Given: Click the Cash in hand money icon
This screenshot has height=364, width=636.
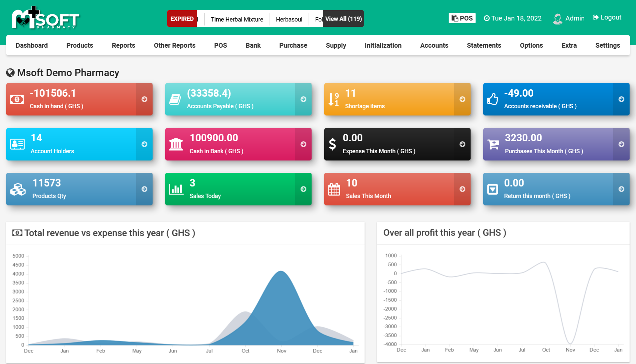Looking at the screenshot, I should (17, 99).
